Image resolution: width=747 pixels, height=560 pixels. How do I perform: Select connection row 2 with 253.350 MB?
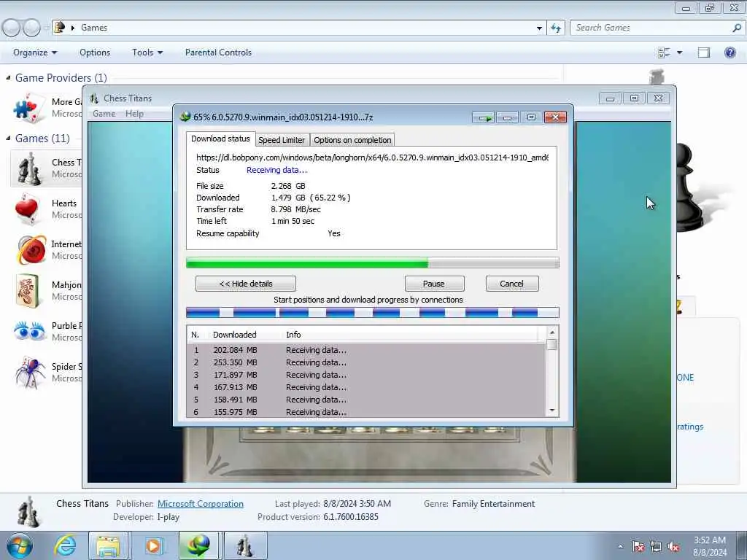click(x=366, y=362)
